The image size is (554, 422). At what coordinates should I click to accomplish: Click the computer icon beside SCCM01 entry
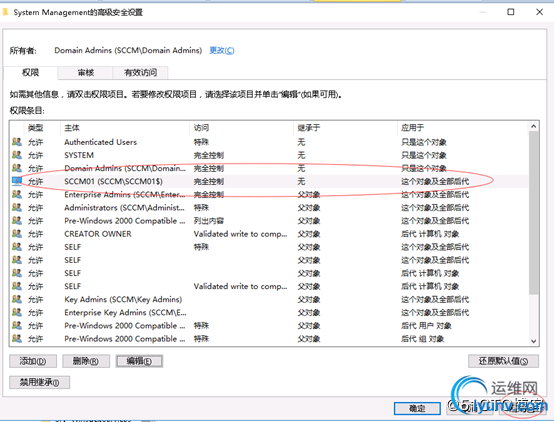pyautogui.click(x=17, y=181)
